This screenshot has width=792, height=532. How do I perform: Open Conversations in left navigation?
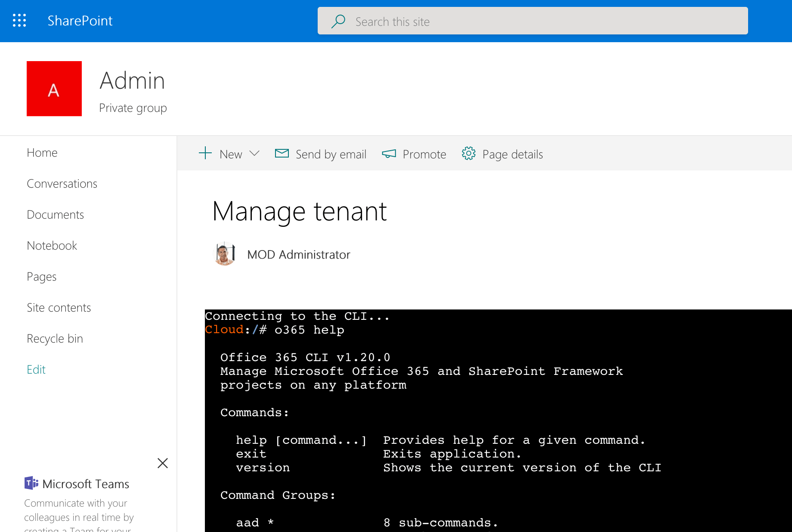(62, 184)
